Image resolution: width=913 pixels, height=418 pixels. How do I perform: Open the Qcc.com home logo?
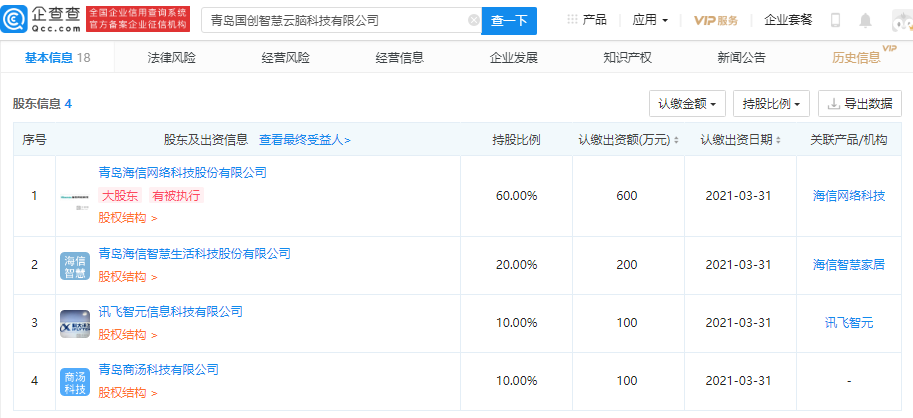tap(41, 20)
